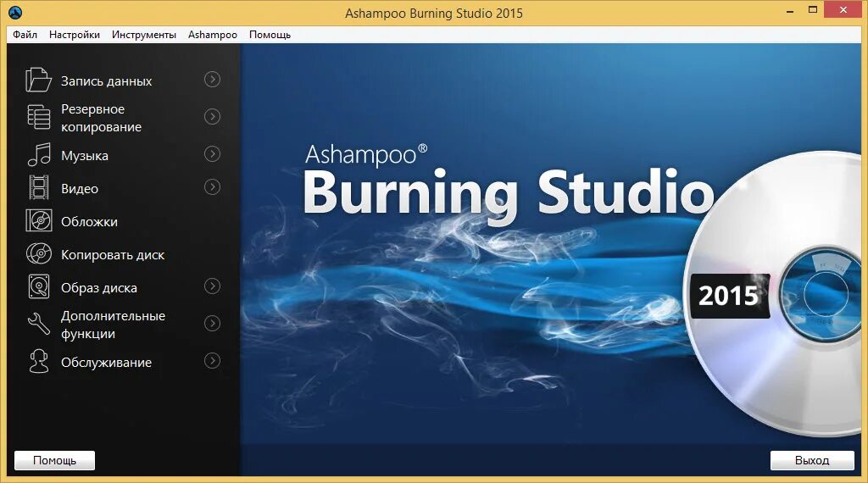Open the Помощь menu in menu bar
868x483 pixels.
[x=270, y=34]
